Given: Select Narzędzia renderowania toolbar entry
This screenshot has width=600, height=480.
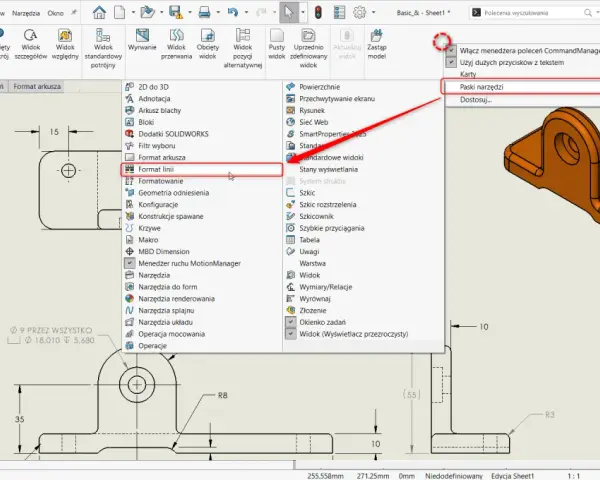Looking at the screenshot, I should pyautogui.click(x=202, y=299).
